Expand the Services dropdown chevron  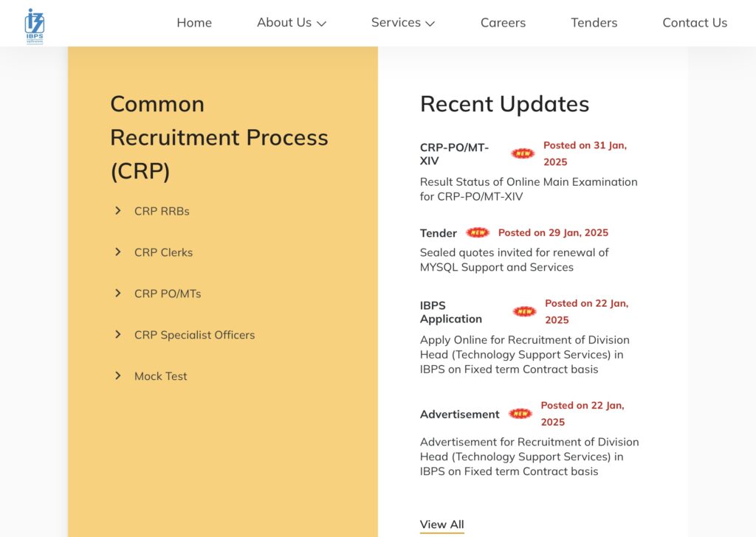point(430,24)
